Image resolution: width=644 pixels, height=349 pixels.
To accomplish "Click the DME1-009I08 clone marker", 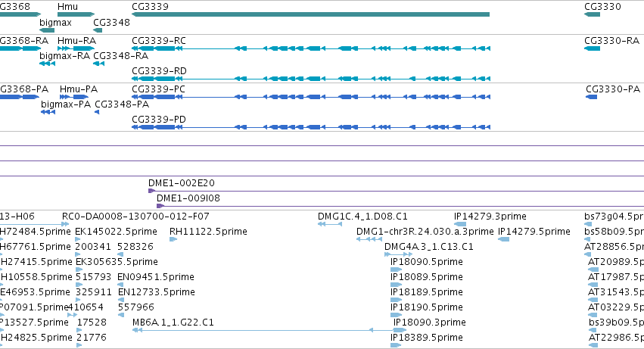I will click(x=160, y=206).
